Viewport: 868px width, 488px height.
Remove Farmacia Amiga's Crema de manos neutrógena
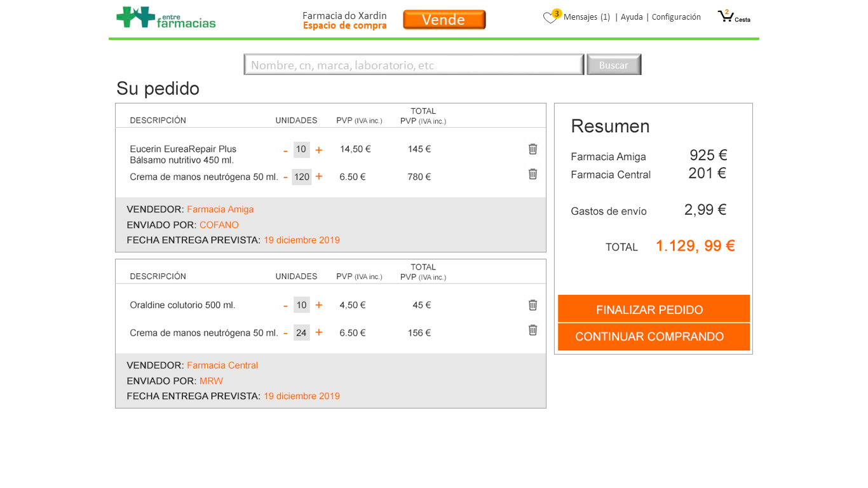pyautogui.click(x=532, y=174)
